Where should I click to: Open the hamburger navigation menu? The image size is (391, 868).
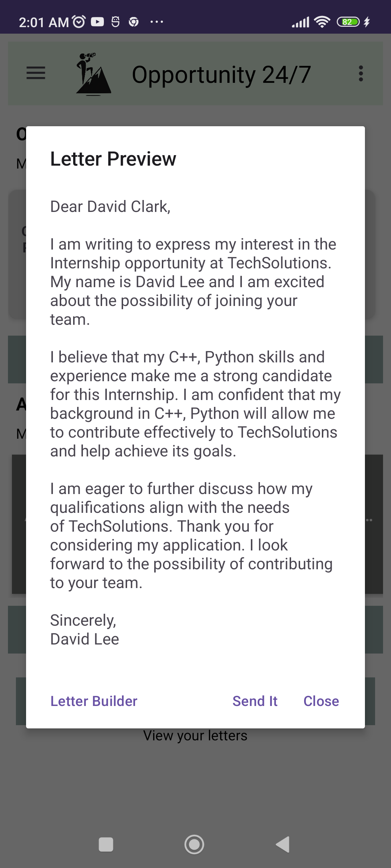point(36,73)
